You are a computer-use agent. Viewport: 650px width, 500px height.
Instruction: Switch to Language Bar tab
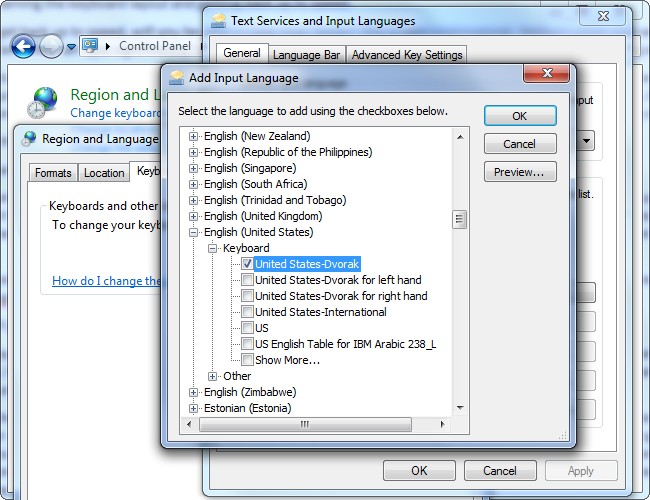pos(306,55)
